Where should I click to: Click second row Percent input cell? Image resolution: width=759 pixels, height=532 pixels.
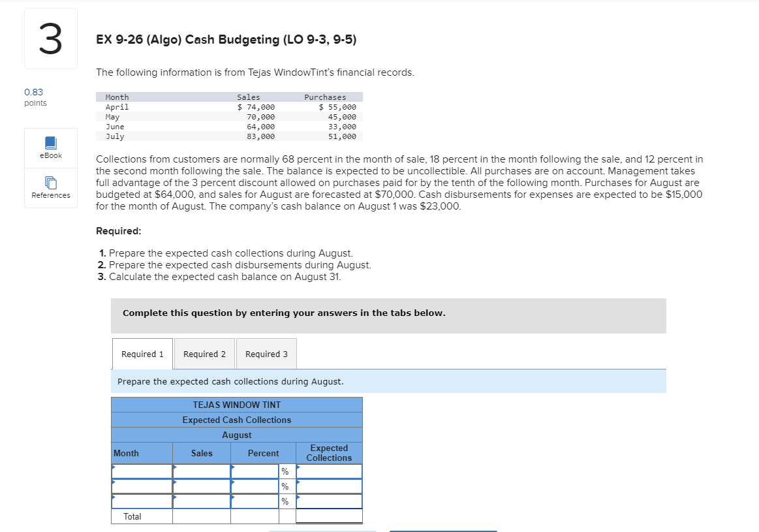coord(255,486)
